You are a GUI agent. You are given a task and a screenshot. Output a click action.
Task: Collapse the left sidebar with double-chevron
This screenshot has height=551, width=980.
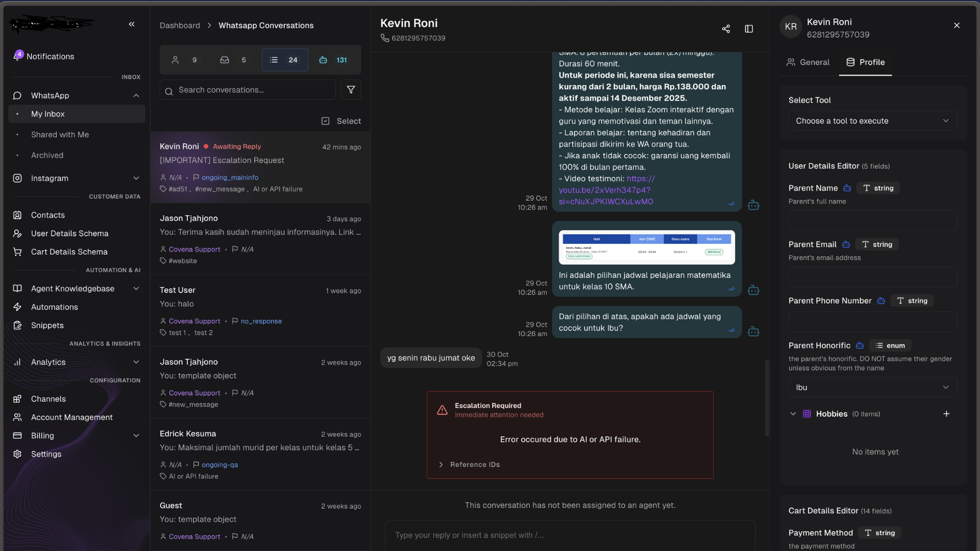pos(132,24)
